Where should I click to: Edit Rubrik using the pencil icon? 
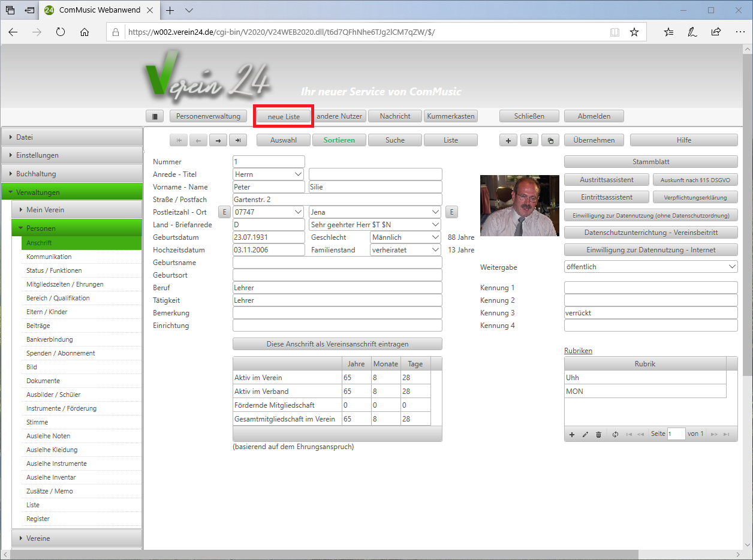(585, 434)
